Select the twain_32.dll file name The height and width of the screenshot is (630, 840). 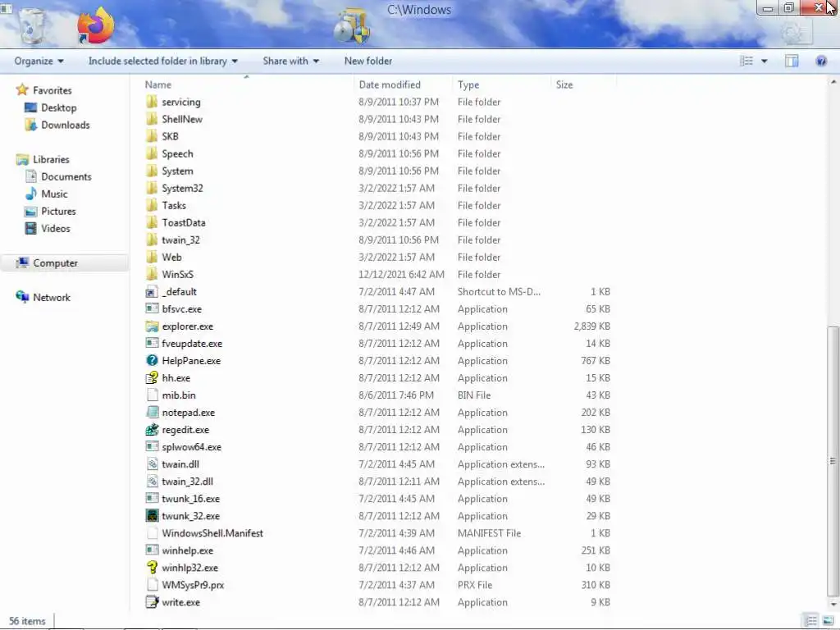188,481
